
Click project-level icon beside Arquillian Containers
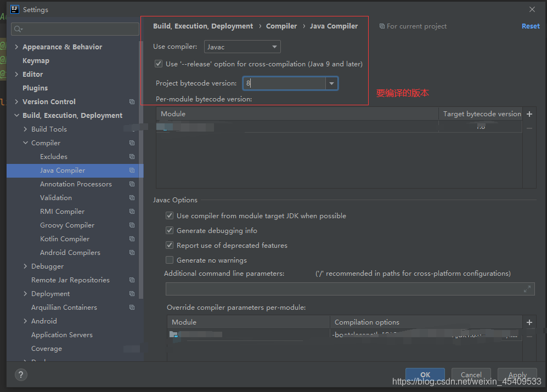pos(132,307)
